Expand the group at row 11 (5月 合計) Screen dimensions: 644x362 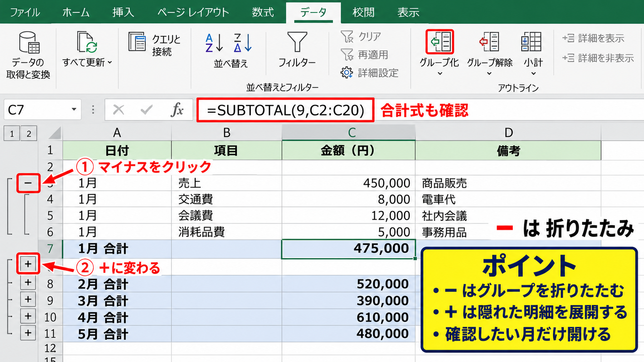tap(28, 333)
